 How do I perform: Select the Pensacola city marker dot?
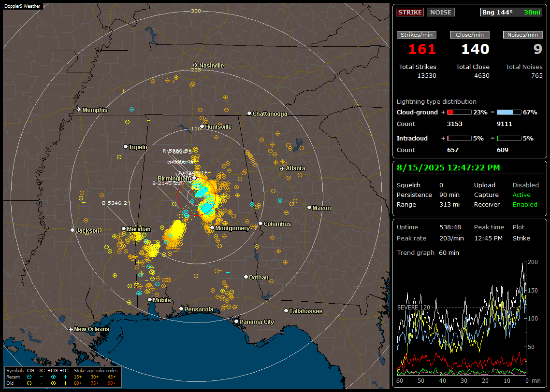pyautogui.click(x=181, y=309)
